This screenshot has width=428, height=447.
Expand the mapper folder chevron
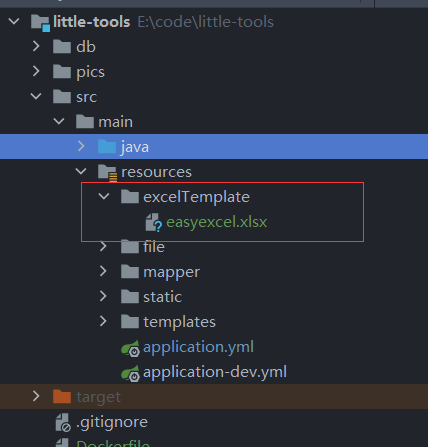point(103,271)
